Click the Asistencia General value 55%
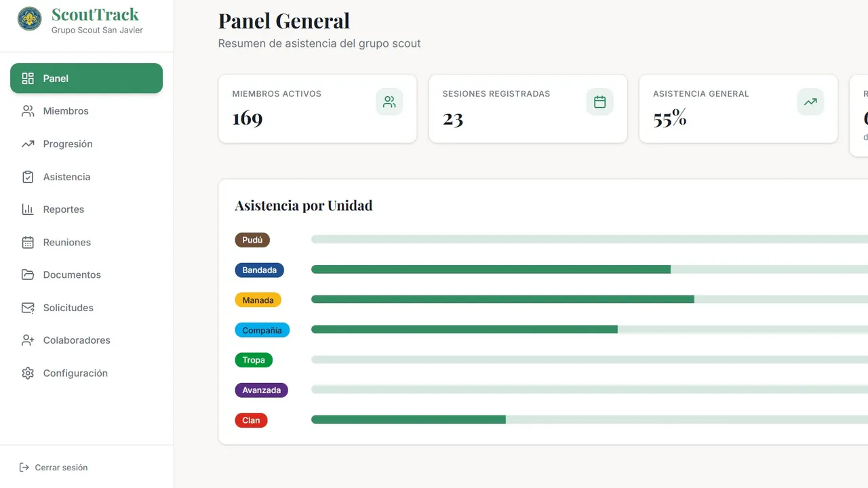The height and width of the screenshot is (488, 868). tap(670, 119)
